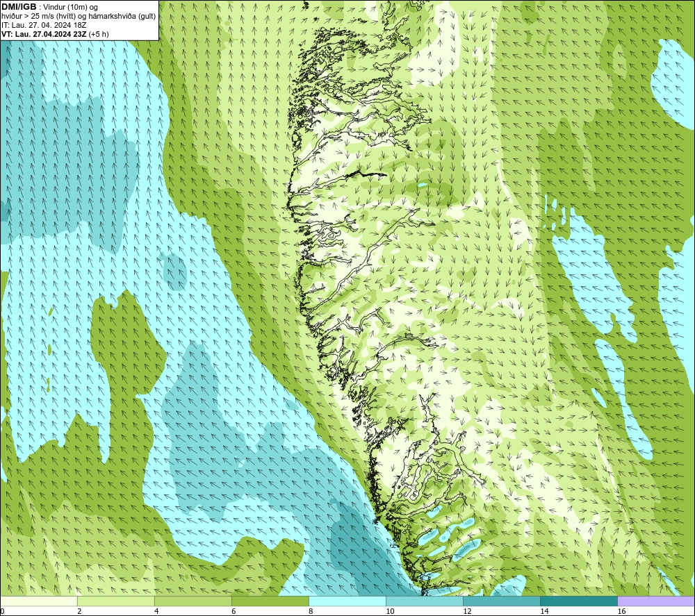Click the 0–2 m/s pale yellow legend swatch
695x616 pixels.
pyautogui.click(x=38, y=601)
